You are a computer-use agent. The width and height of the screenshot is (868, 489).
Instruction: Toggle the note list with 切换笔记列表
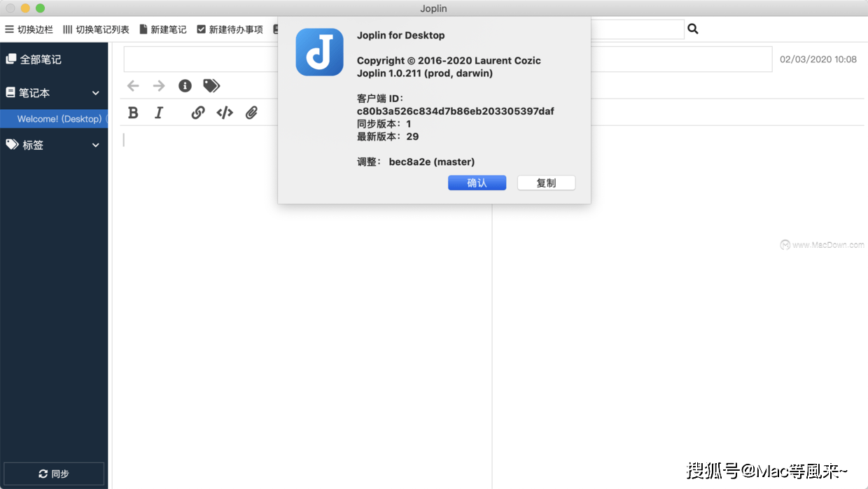(x=96, y=29)
